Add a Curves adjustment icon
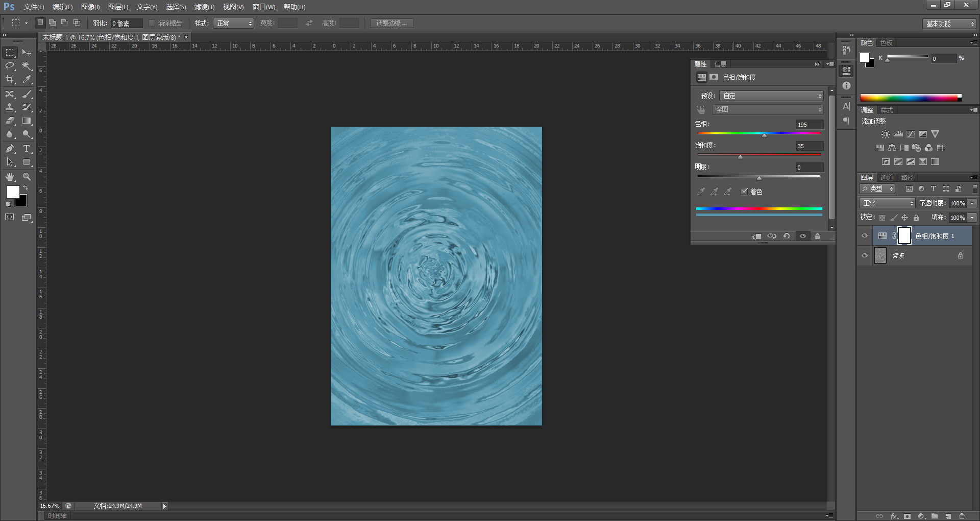The width and height of the screenshot is (980, 521). point(911,134)
